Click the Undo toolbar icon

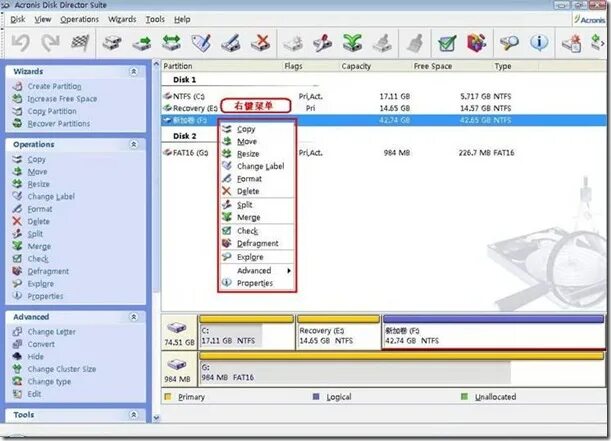[20, 43]
